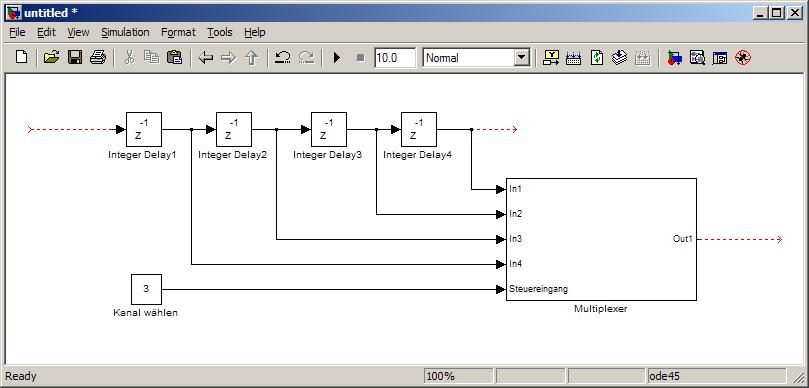Open the Model Explorer icon

698,58
